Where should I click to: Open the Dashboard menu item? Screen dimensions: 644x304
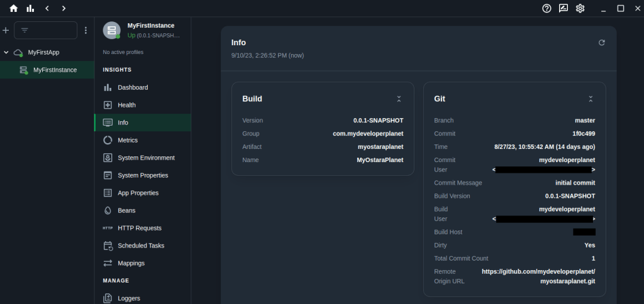tap(133, 87)
